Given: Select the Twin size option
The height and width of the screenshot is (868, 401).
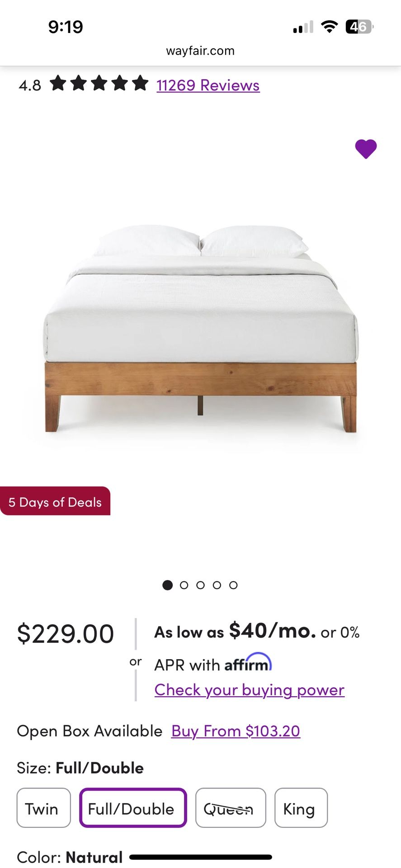Looking at the screenshot, I should point(44,808).
